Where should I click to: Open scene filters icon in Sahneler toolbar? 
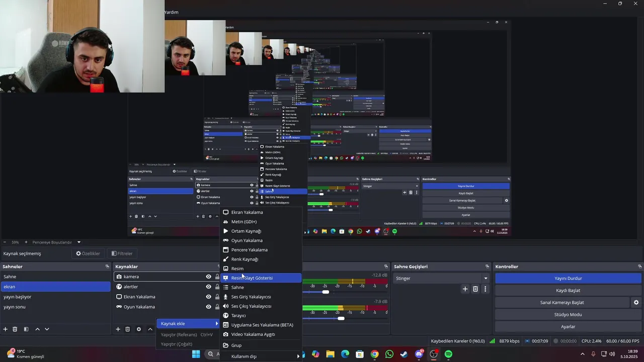26,329
